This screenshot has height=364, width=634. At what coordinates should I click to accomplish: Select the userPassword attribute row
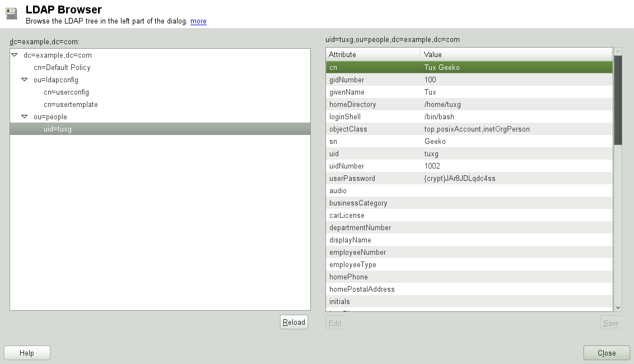392,178
